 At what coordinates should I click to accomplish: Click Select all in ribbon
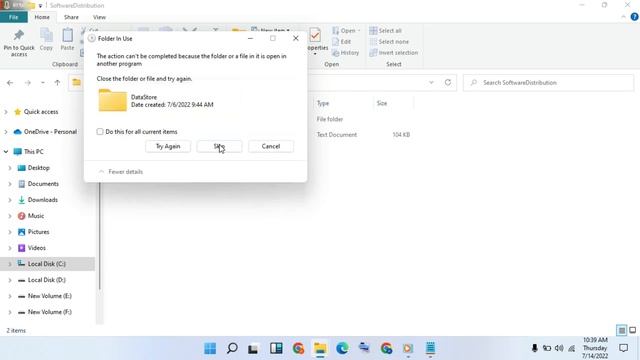tap(386, 31)
